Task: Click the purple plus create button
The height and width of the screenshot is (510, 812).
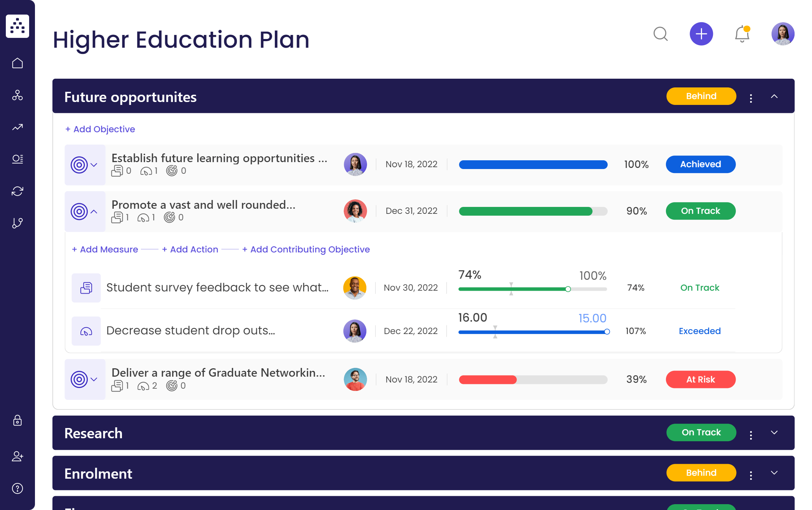Action: [701, 34]
